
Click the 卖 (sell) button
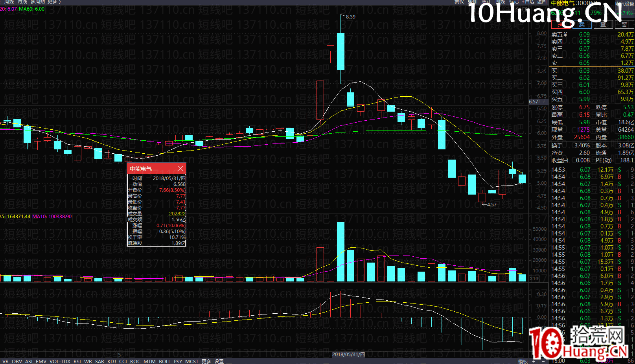(x=582, y=25)
